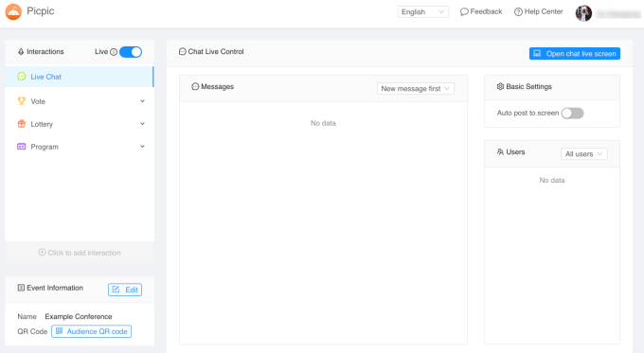The width and height of the screenshot is (644, 353).
Task: Click the Program calendar icon
Action: (22, 147)
